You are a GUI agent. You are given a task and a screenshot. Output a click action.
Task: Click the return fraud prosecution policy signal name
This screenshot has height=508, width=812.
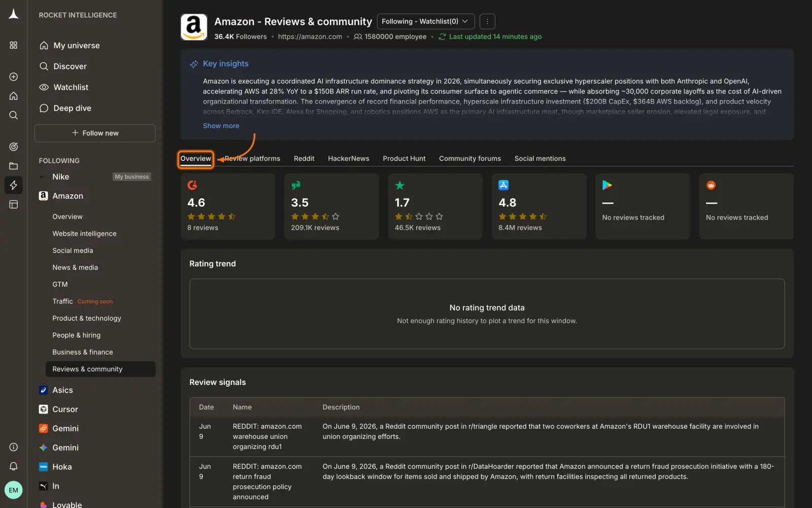[267, 482]
